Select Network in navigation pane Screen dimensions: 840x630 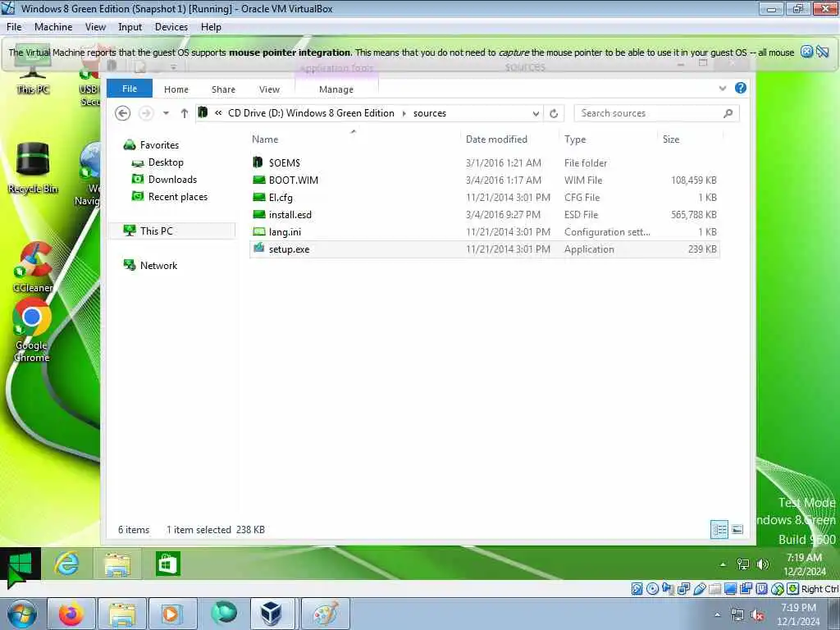point(158,265)
